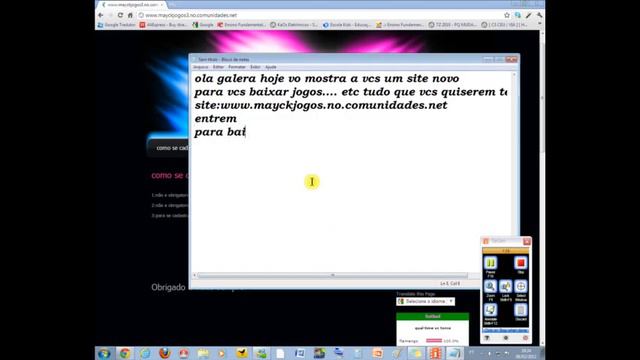Click the Annotate icon in the recorder panel

[x=490, y=310]
